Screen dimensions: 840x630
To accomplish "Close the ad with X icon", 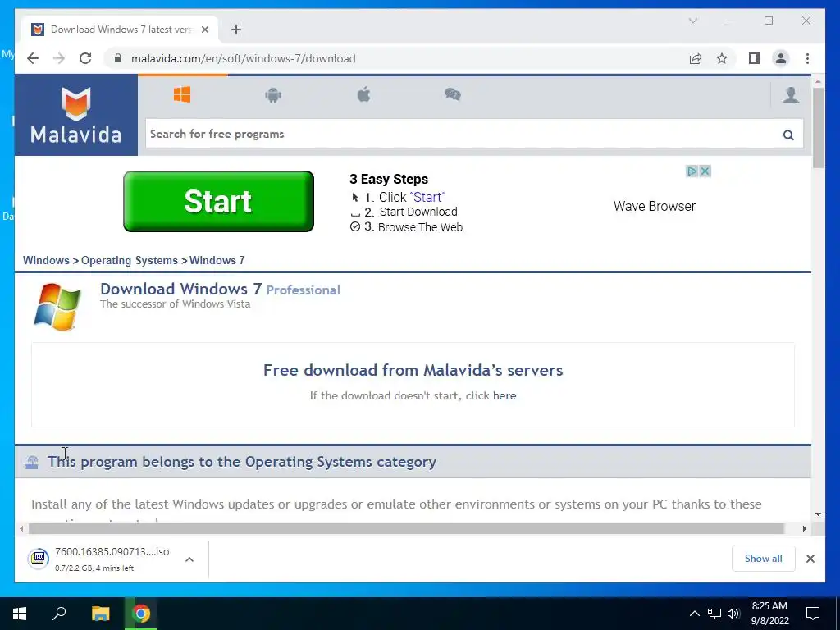I will point(705,171).
